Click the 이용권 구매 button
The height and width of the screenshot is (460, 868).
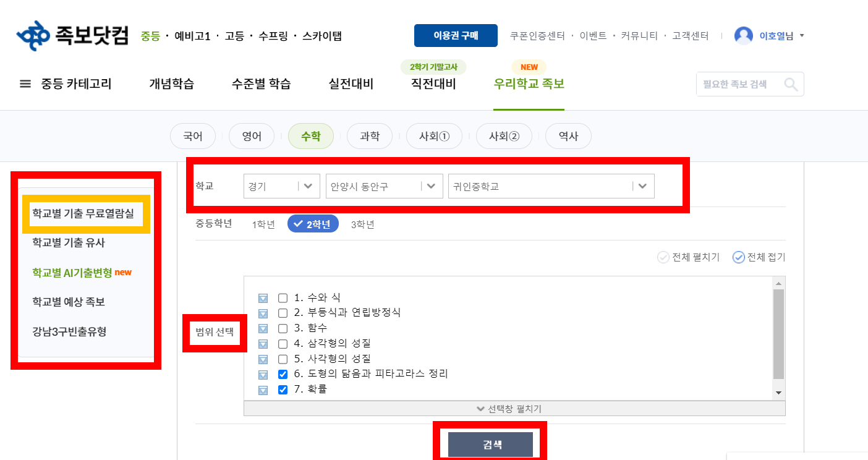[x=456, y=35]
